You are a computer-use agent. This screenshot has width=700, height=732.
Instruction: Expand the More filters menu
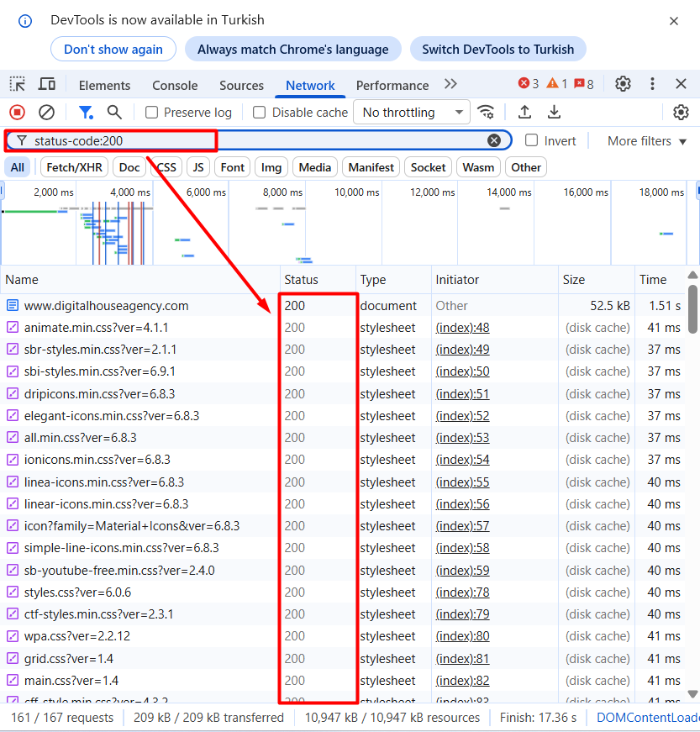[x=647, y=141]
